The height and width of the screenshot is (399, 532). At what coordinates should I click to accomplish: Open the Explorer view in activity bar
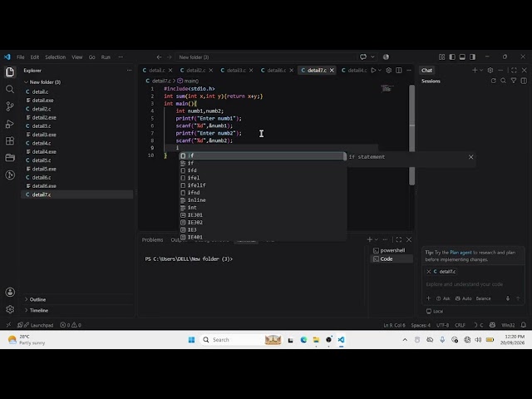[x=10, y=71]
